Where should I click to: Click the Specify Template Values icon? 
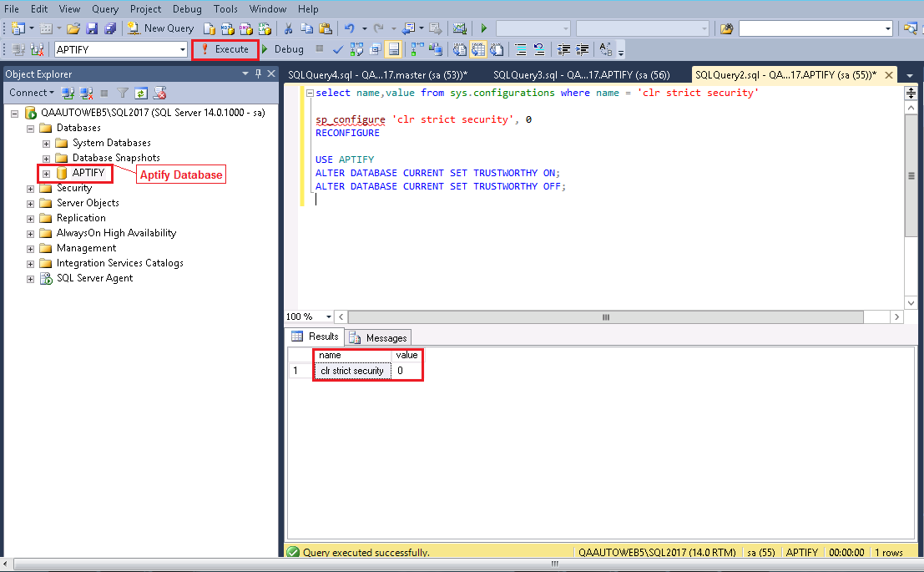click(606, 49)
